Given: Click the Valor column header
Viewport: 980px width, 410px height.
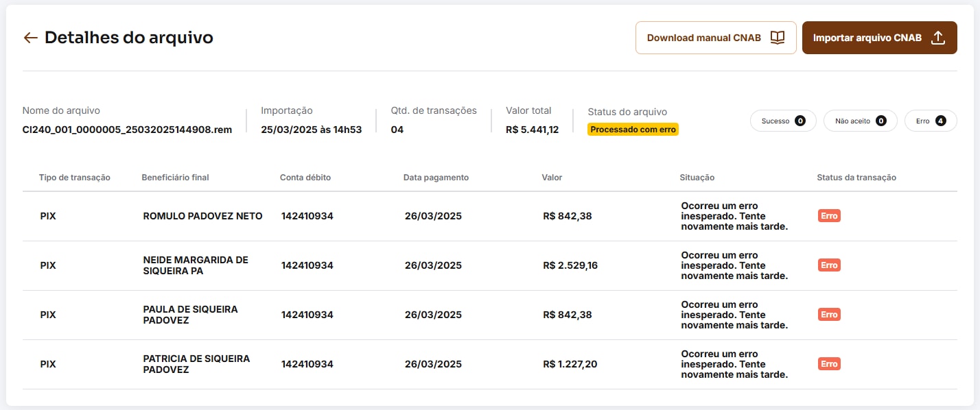Looking at the screenshot, I should pos(552,178).
